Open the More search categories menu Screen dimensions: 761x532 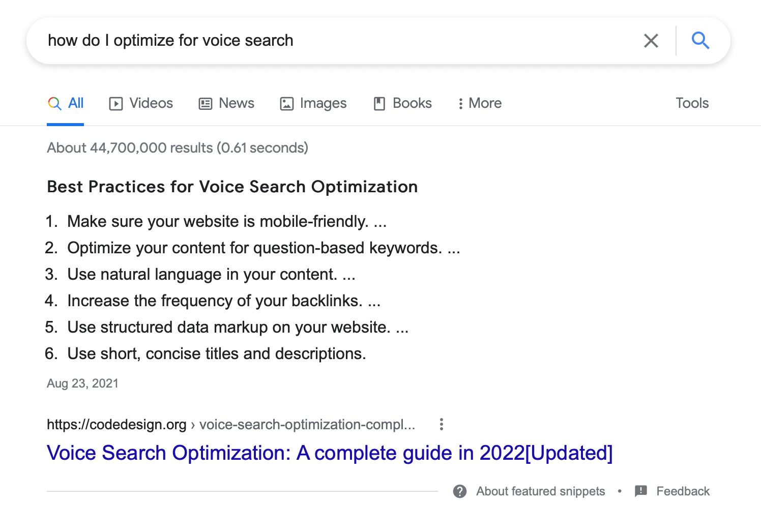479,103
